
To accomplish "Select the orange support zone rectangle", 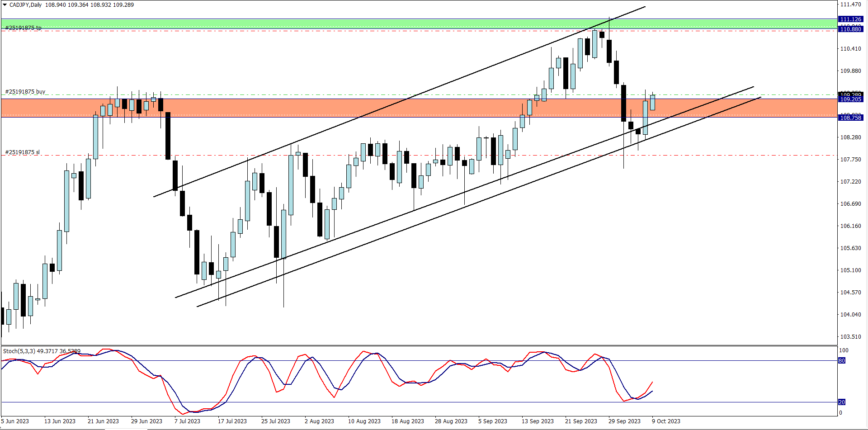I will (419, 108).
